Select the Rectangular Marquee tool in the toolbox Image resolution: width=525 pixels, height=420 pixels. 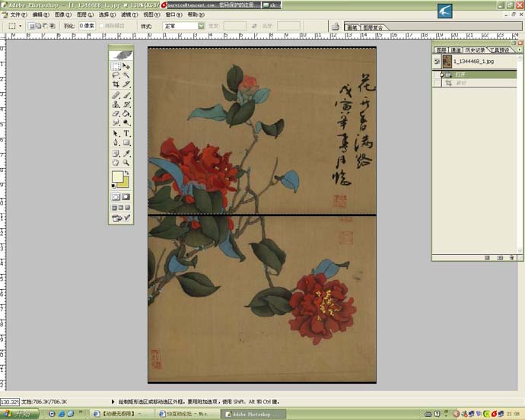pyautogui.click(x=116, y=66)
